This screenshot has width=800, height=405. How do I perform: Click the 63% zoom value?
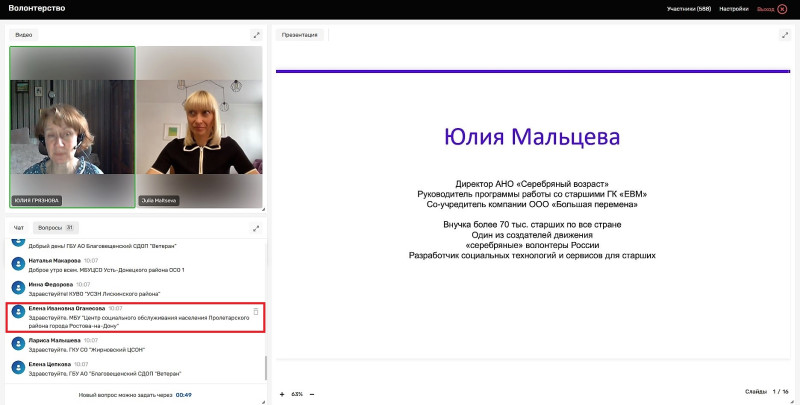297,394
